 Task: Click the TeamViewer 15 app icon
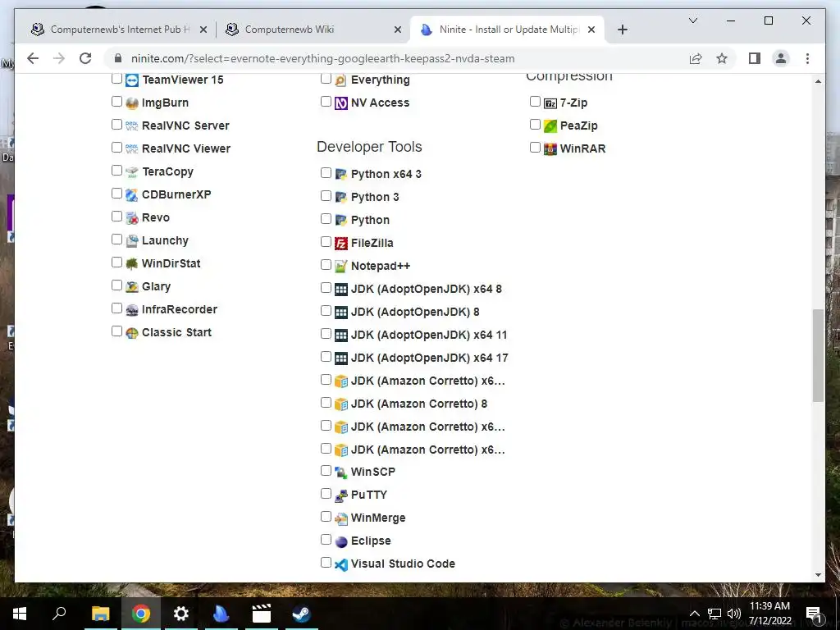(132, 80)
